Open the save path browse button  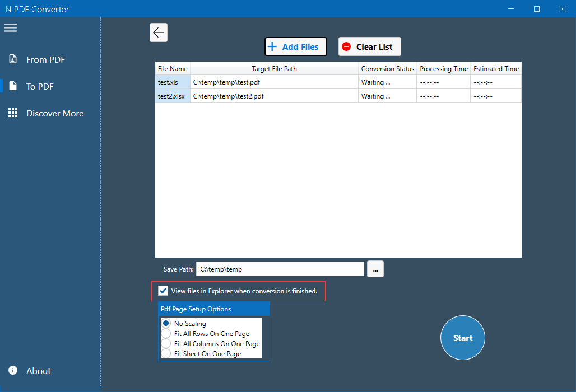[375, 269]
